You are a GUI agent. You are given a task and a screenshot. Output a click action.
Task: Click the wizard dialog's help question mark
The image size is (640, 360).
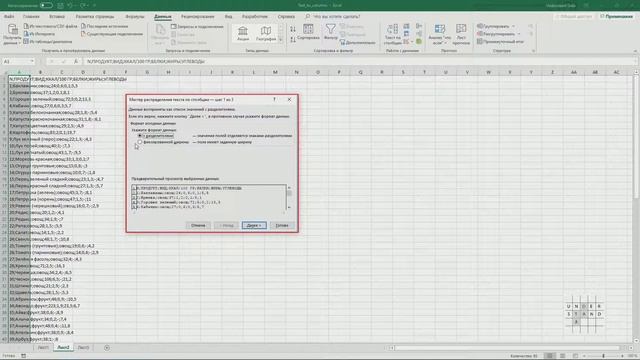pyautogui.click(x=274, y=99)
